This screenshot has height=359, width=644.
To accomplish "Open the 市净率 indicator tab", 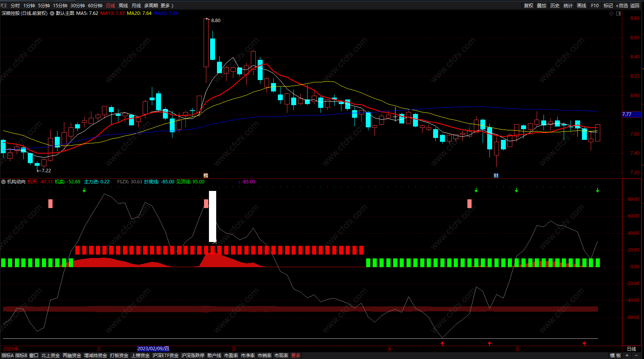I will coord(248,356).
